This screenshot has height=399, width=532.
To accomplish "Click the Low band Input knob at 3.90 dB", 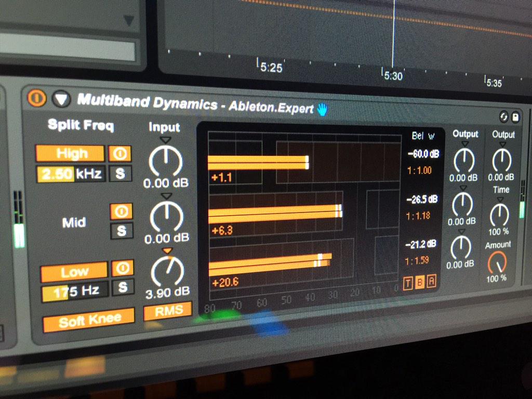I will click(x=168, y=271).
